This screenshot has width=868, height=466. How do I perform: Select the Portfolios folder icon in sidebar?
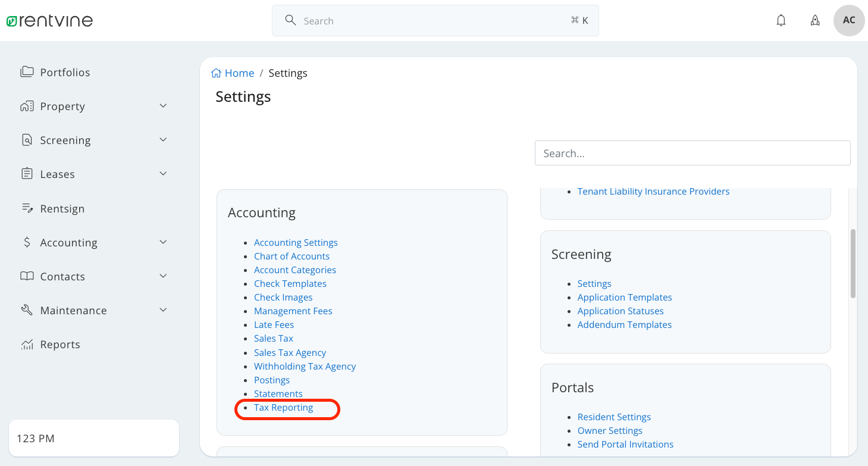point(27,71)
